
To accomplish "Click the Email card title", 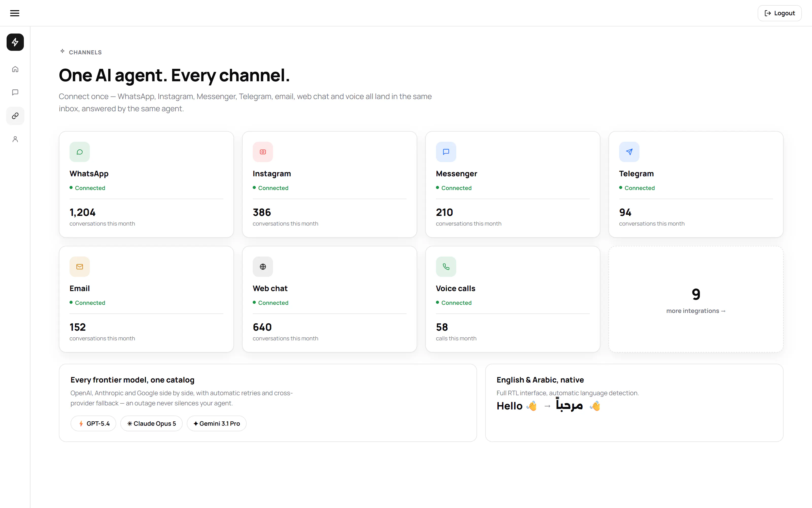I will (79, 288).
